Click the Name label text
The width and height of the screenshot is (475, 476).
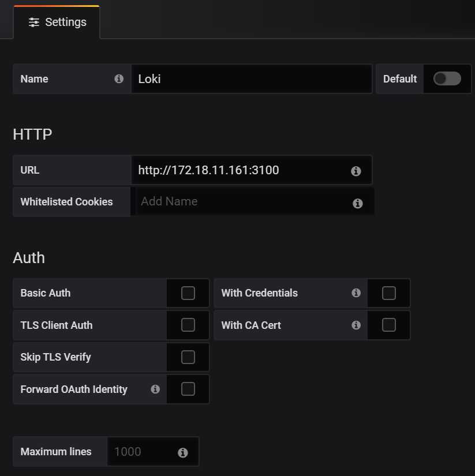[34, 79]
